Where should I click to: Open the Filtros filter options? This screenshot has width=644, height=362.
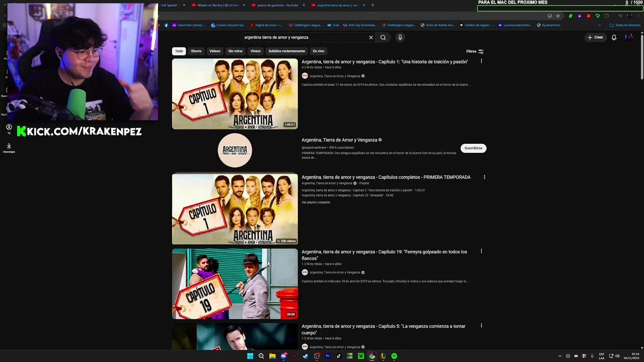[474, 51]
